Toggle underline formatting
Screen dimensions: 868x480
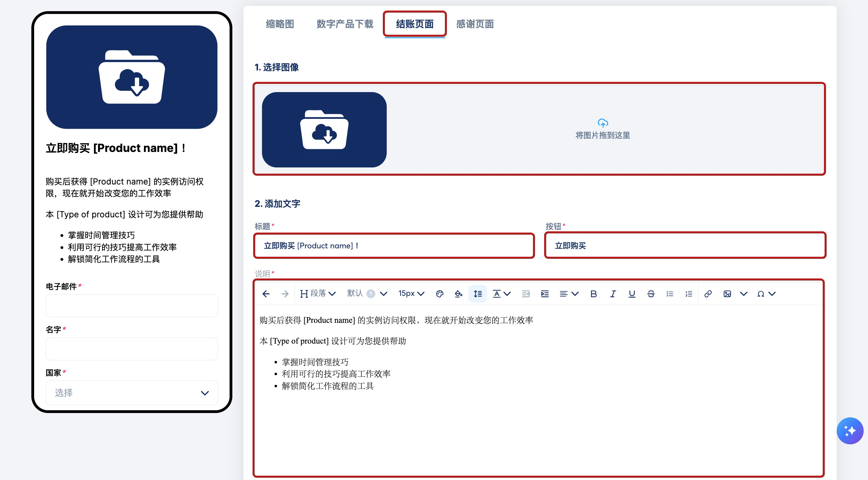coord(632,294)
